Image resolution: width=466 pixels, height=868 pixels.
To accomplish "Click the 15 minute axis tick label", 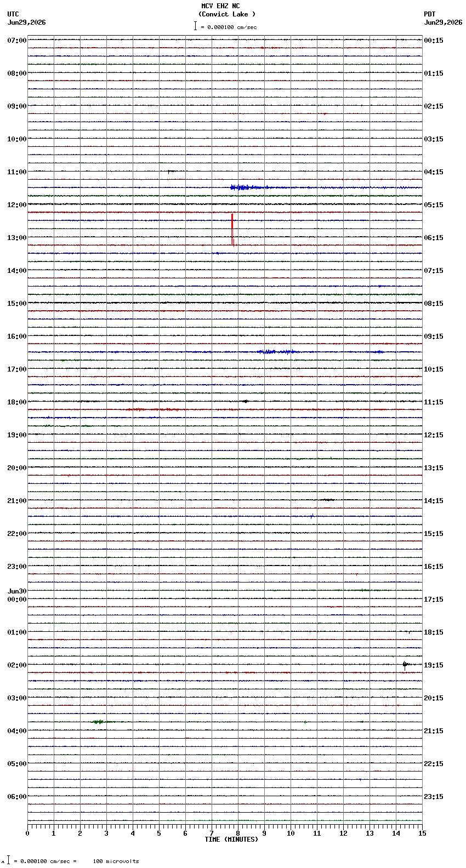I will [422, 833].
